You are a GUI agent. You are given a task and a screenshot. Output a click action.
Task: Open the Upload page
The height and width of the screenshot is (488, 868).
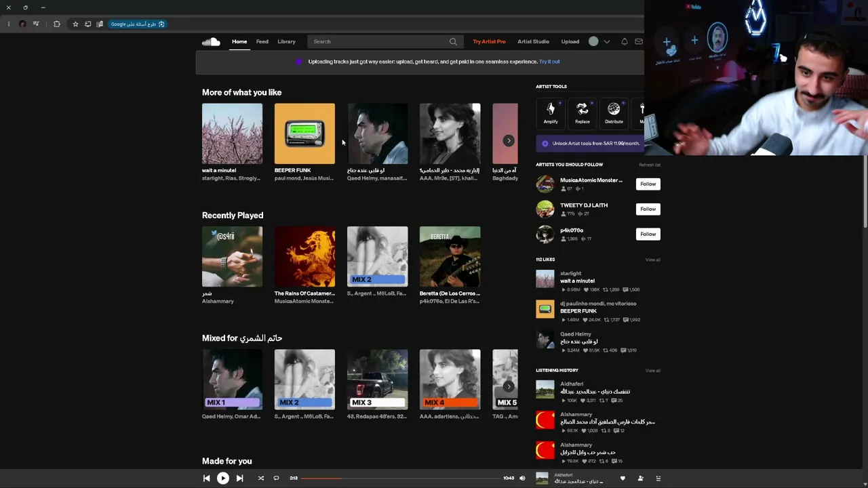(570, 42)
